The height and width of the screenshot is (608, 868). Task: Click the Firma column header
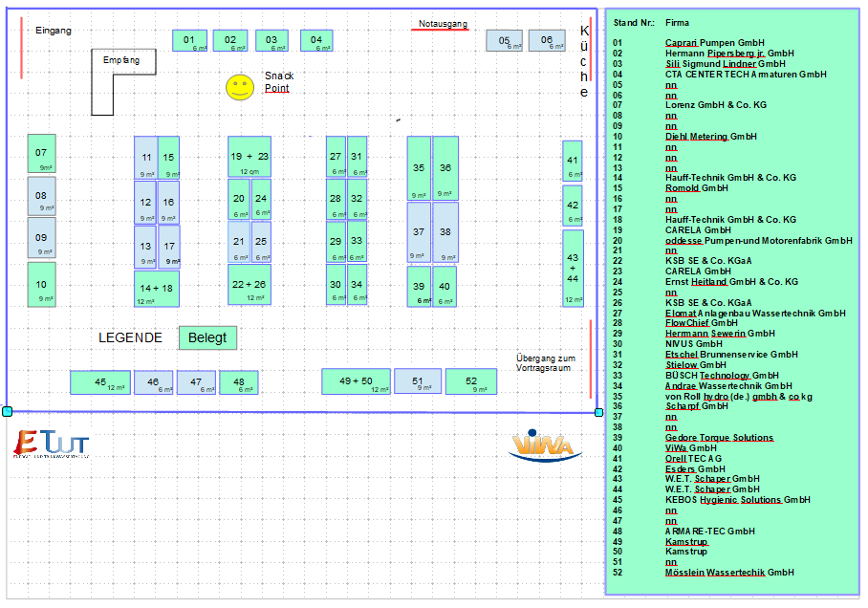[677, 23]
